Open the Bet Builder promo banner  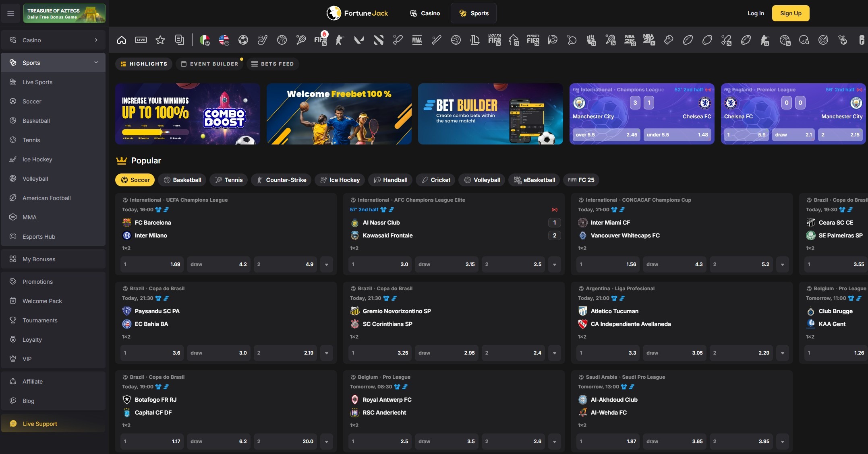coord(491,114)
